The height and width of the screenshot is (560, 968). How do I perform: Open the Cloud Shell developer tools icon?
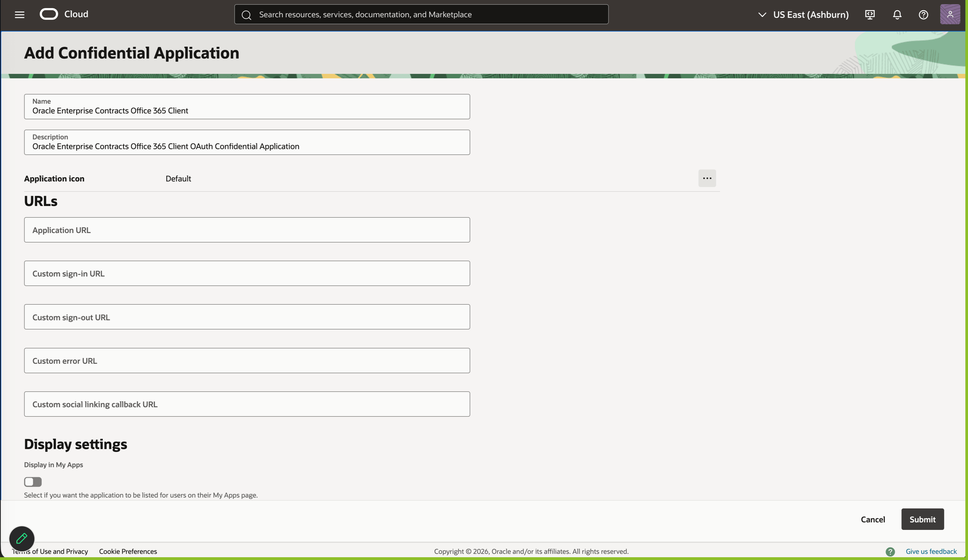click(x=870, y=14)
